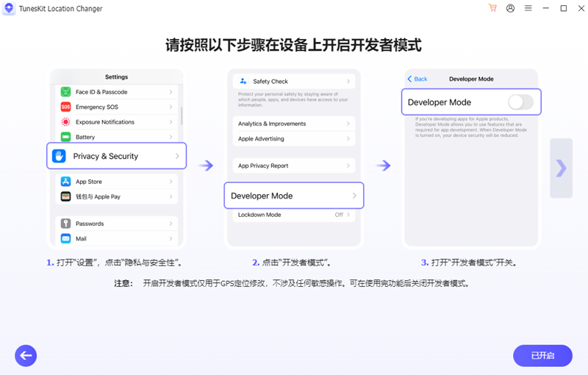Click the Emergency SOS icon
Screen dimensions: 588x375
(x=65, y=107)
